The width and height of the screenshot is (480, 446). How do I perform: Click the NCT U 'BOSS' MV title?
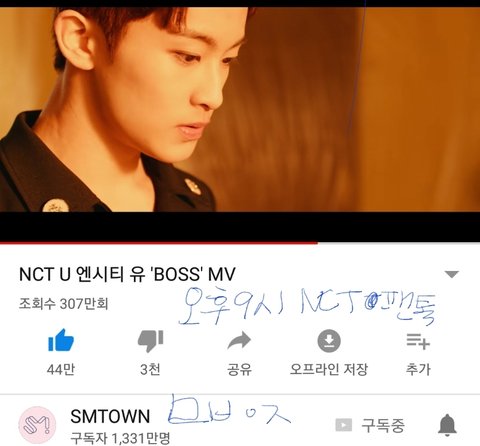point(127,274)
